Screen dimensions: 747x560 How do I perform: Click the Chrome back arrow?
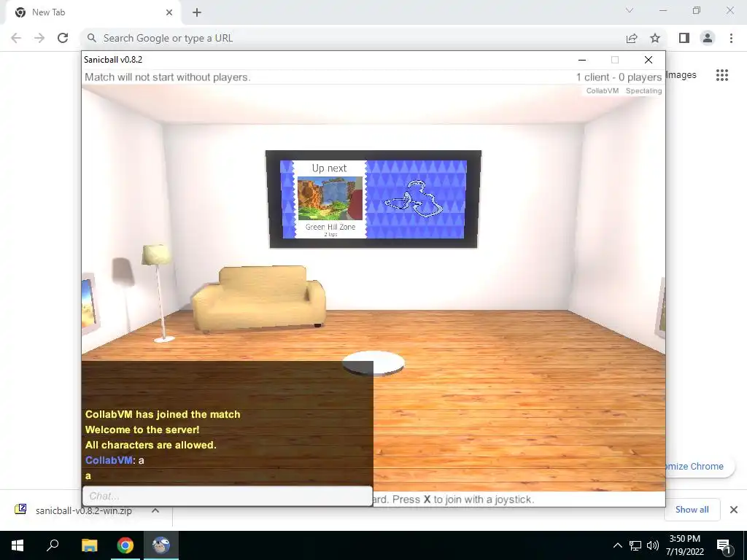[x=16, y=38]
